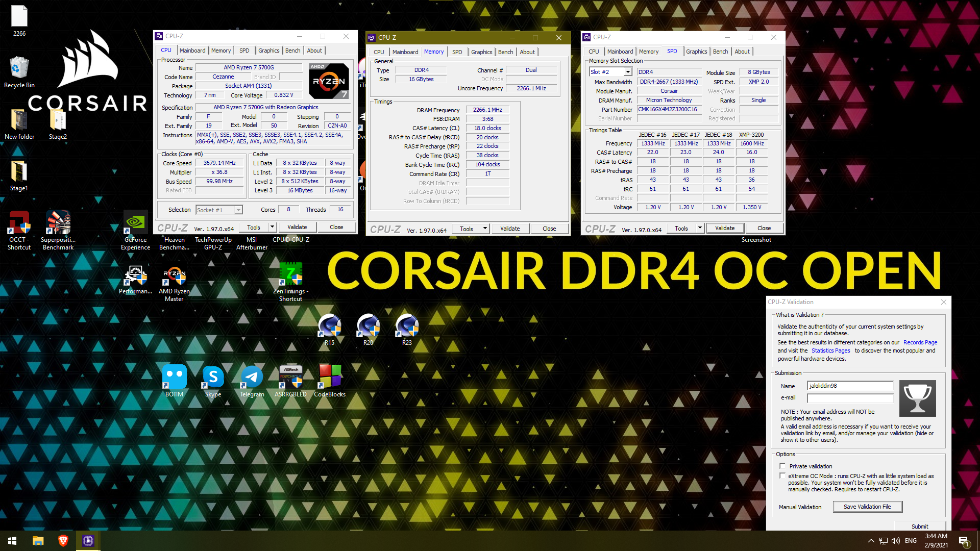Open the Stage1 folder icon
980x551 pixels.
point(19,175)
